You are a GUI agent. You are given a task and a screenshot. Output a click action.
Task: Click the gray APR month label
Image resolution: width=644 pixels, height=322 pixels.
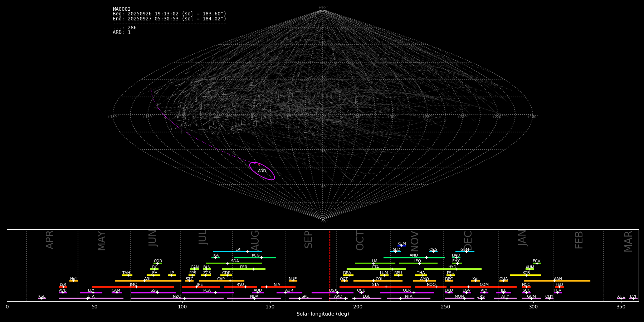tap(50, 240)
